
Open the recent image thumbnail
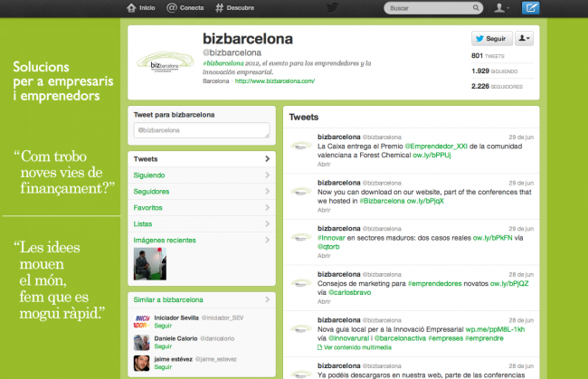[x=150, y=263]
